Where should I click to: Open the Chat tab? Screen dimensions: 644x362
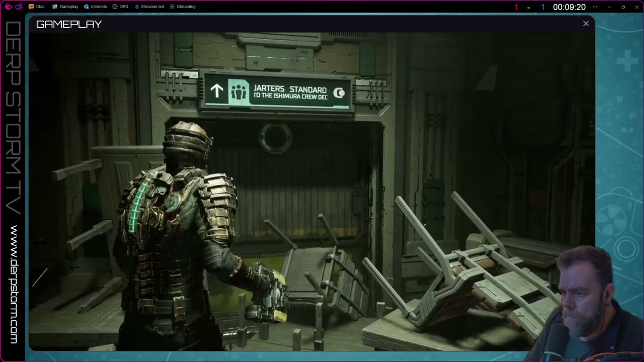[37, 7]
